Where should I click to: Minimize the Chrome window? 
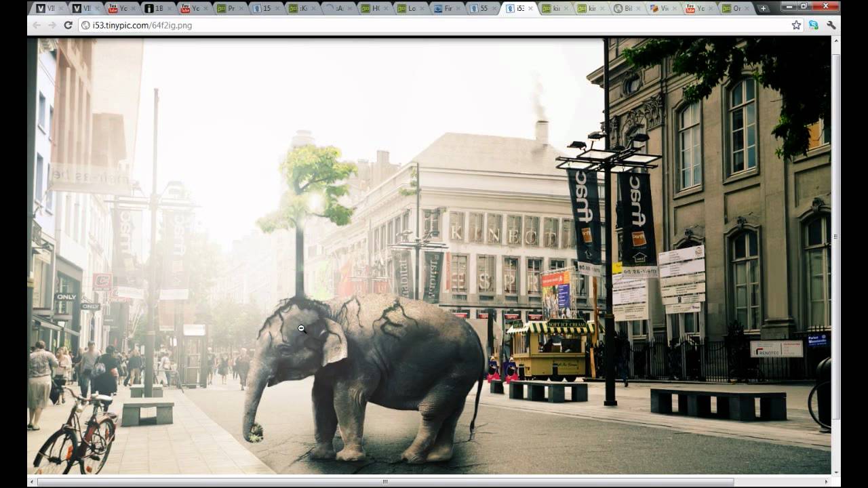point(789,6)
